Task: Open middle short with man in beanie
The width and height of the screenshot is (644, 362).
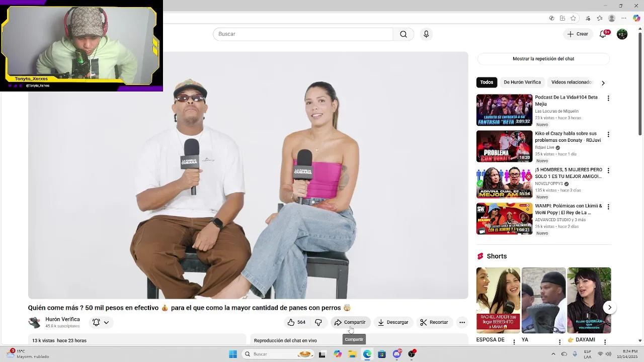Action: click(x=543, y=300)
